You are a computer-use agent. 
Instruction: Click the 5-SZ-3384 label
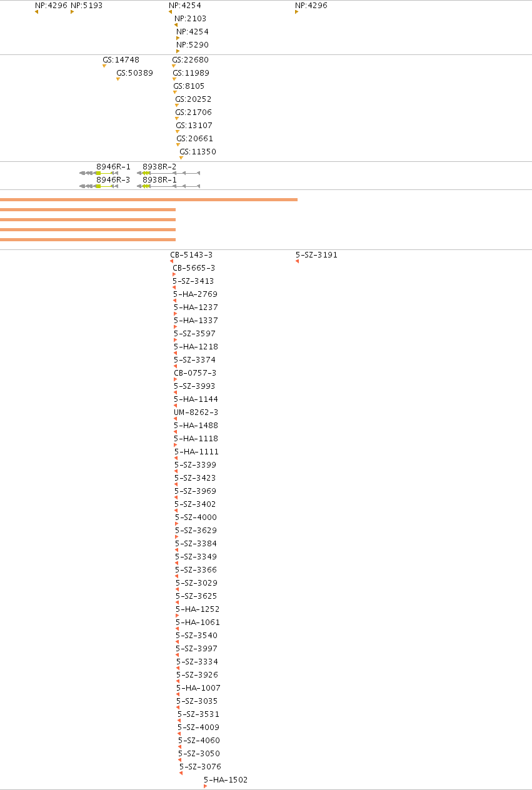pos(196,544)
